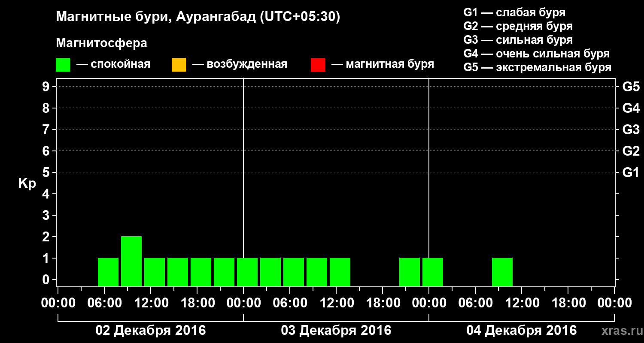The image size is (644, 343).
Task: Click the right-axis 'G2' storm level label
Action: [x=631, y=151]
